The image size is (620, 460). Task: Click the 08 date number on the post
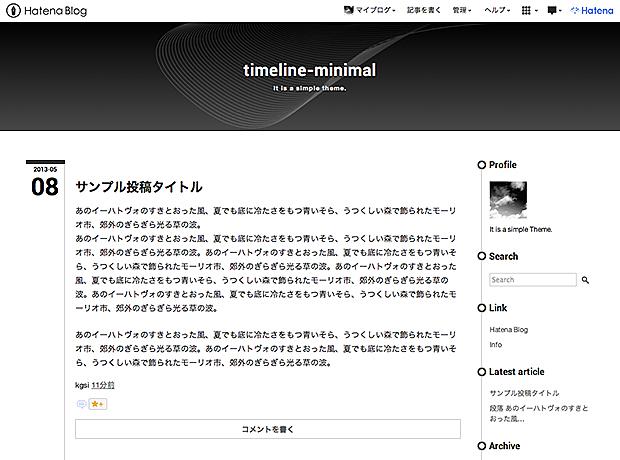pos(45,187)
